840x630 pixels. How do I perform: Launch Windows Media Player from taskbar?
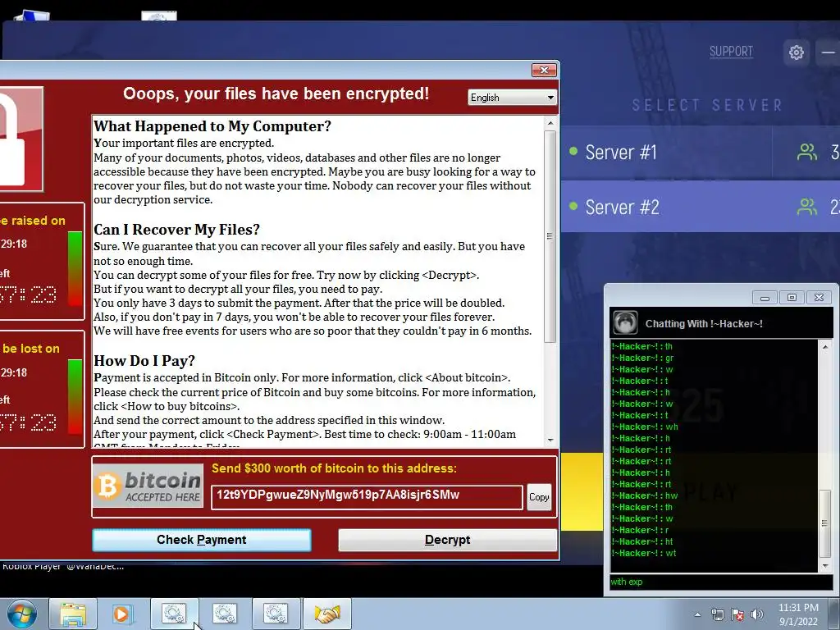[x=122, y=614]
